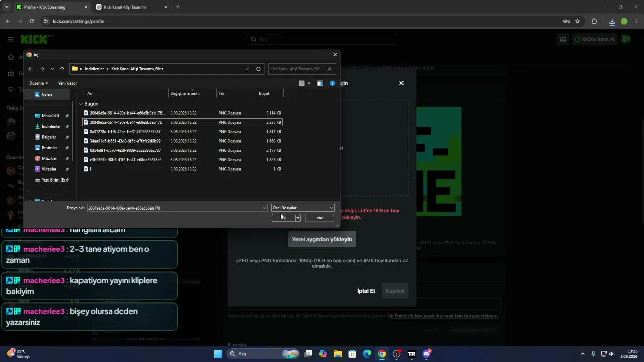Select the 8a37278d PNG file
The image size is (644, 362).
click(182, 132)
